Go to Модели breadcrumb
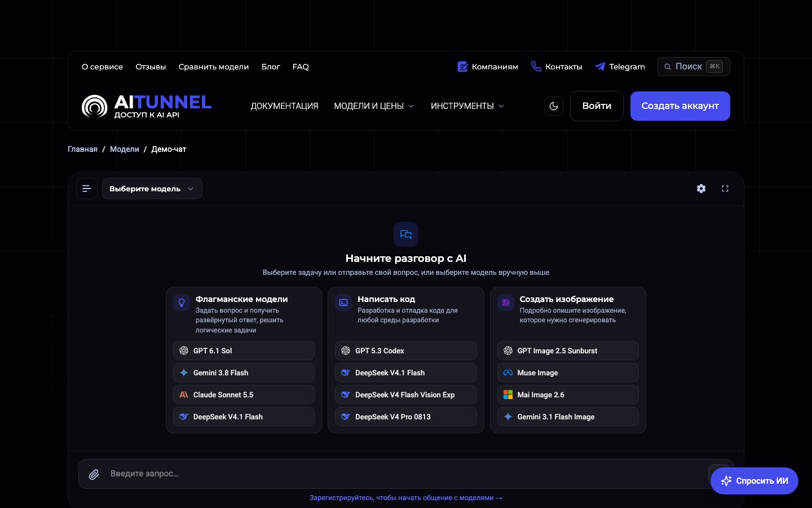Image resolution: width=812 pixels, height=508 pixels. 125,149
